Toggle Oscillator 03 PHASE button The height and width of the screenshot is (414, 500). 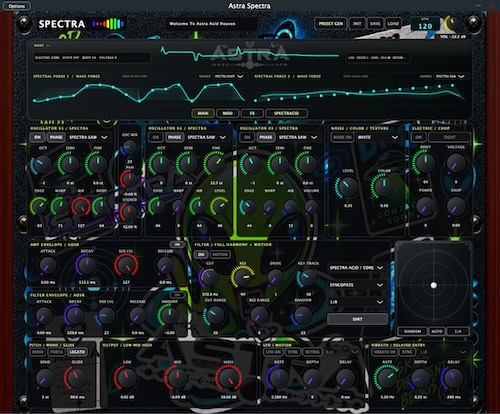tap(266, 137)
